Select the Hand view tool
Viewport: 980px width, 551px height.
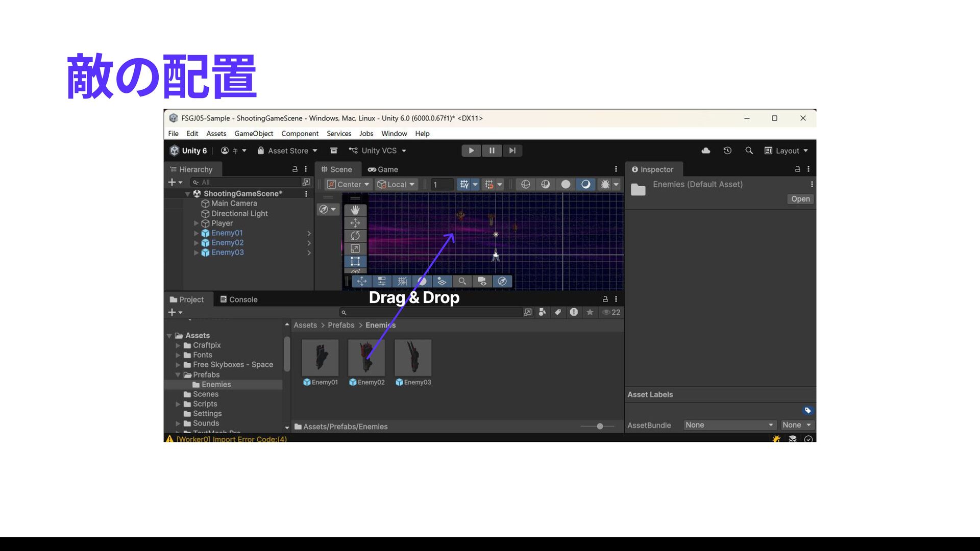point(355,210)
